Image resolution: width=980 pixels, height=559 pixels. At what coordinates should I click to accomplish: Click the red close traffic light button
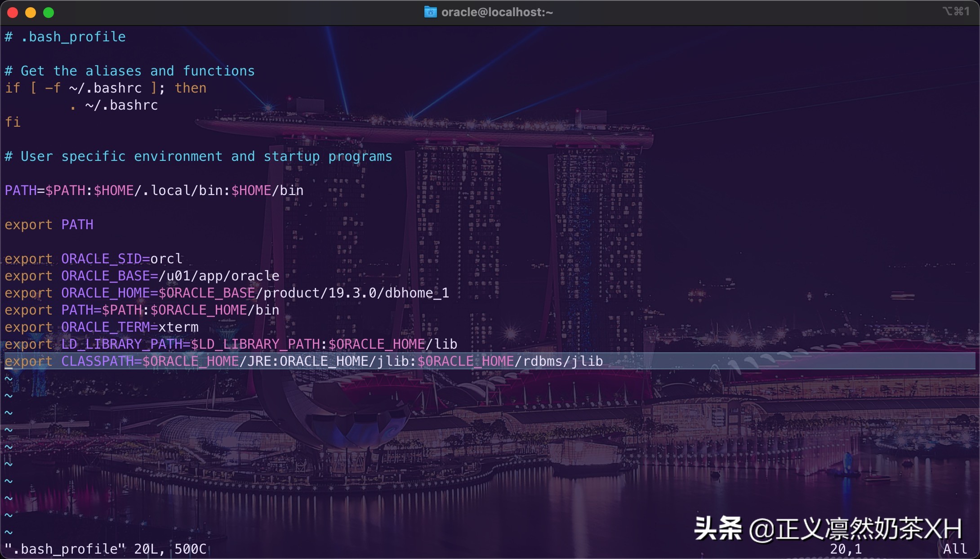click(13, 13)
